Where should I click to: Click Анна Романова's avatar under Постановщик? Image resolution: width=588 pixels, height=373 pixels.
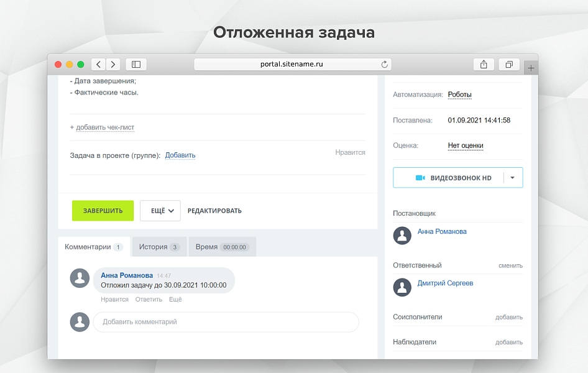point(402,236)
